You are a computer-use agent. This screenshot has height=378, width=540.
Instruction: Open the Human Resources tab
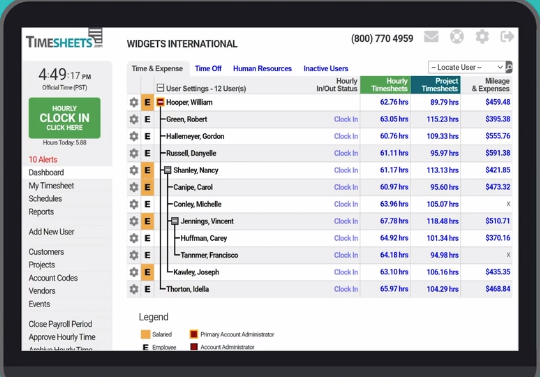pos(262,69)
